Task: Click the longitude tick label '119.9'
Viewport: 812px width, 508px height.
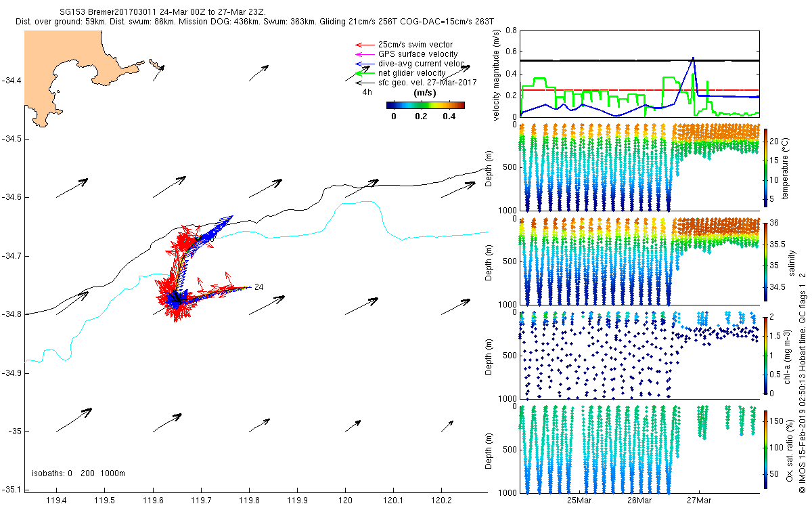Action: point(298,500)
